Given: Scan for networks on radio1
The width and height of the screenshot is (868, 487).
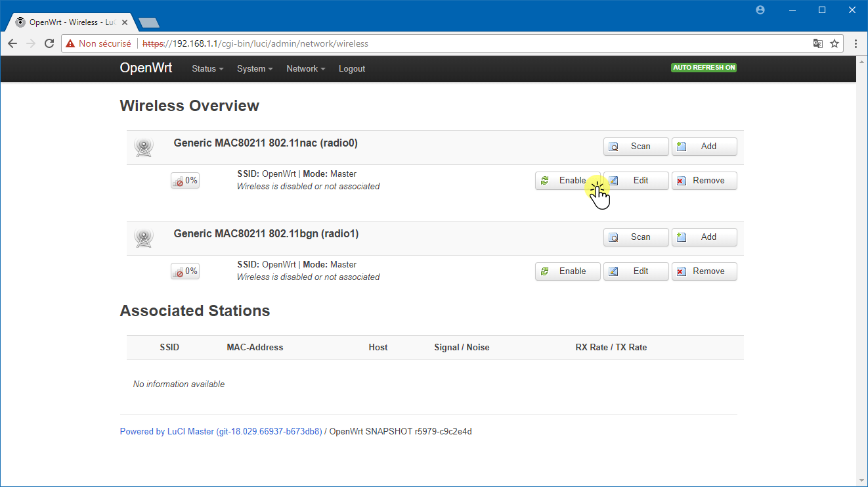Looking at the screenshot, I should (x=636, y=237).
